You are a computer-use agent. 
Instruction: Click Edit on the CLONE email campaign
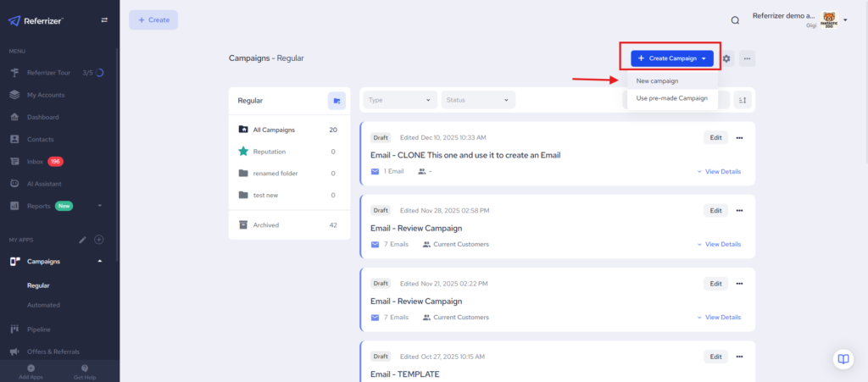pos(715,138)
